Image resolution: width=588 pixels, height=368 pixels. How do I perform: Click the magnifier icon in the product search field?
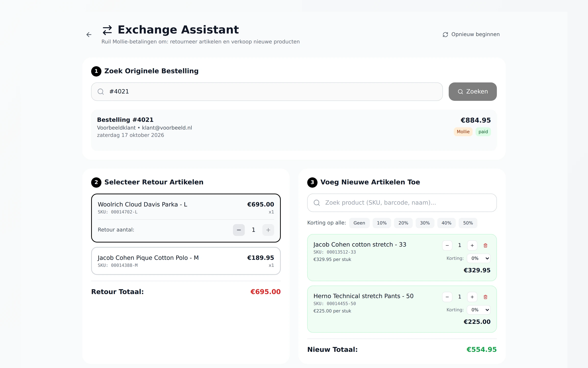pos(317,203)
